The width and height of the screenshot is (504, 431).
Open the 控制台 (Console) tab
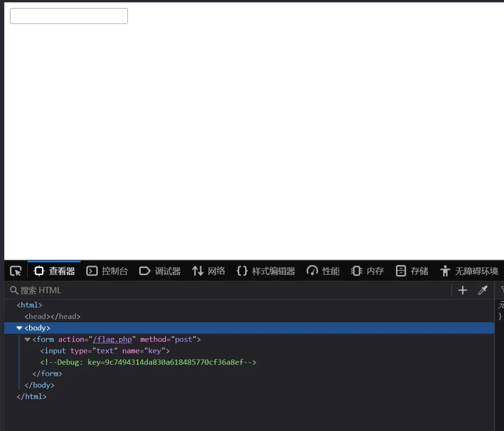tap(107, 271)
